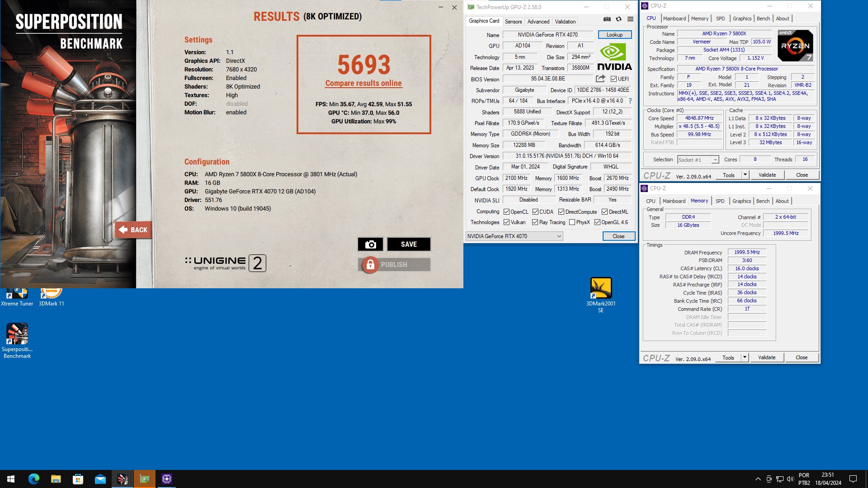Click Compare results online link
Screen dimensions: 868x488
[363, 83]
